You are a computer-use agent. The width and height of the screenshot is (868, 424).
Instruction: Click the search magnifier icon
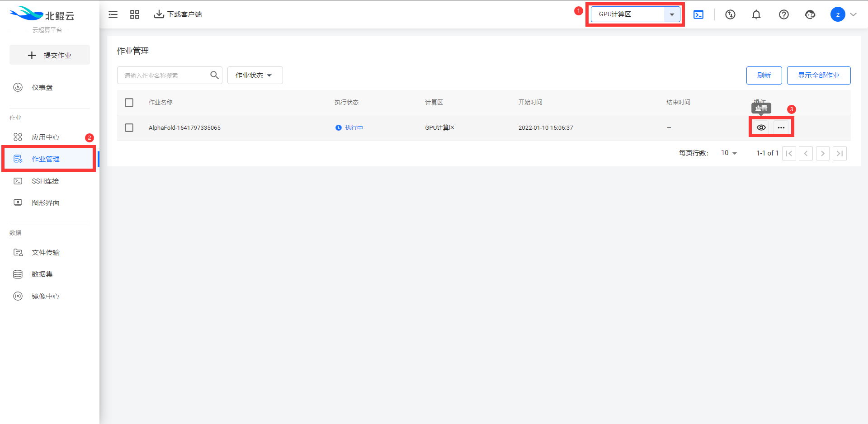(x=215, y=75)
